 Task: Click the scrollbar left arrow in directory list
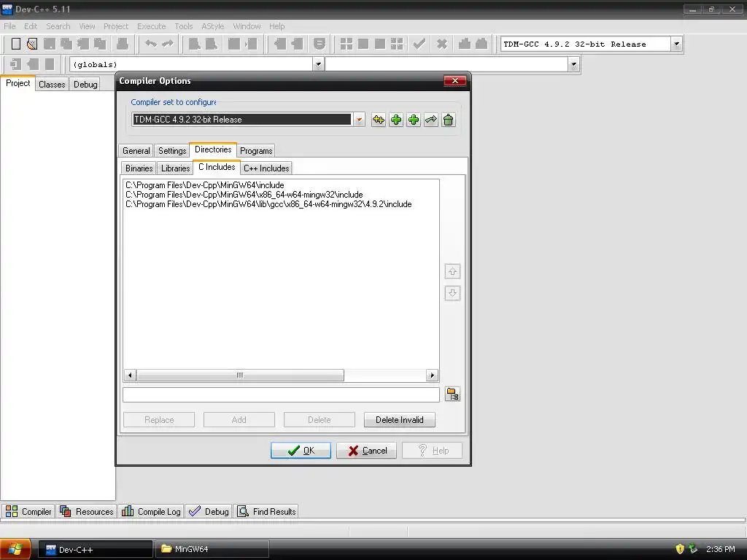click(130, 376)
